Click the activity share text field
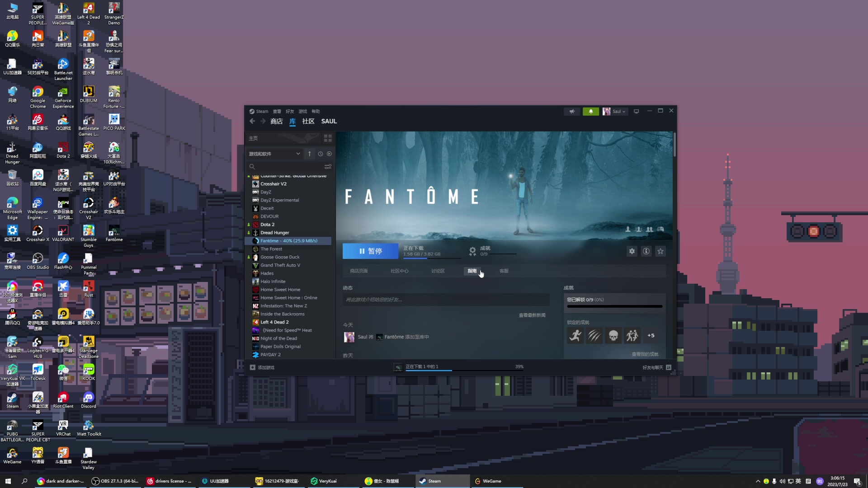The height and width of the screenshot is (488, 868). pyautogui.click(x=446, y=300)
